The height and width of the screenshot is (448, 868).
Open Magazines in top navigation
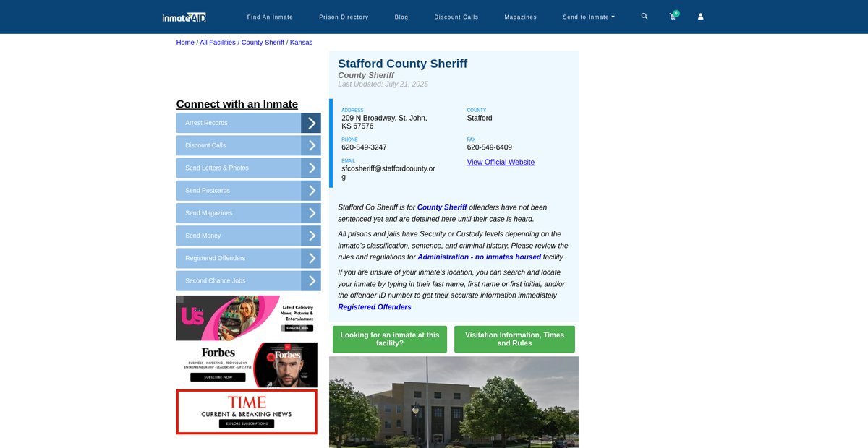(x=521, y=17)
